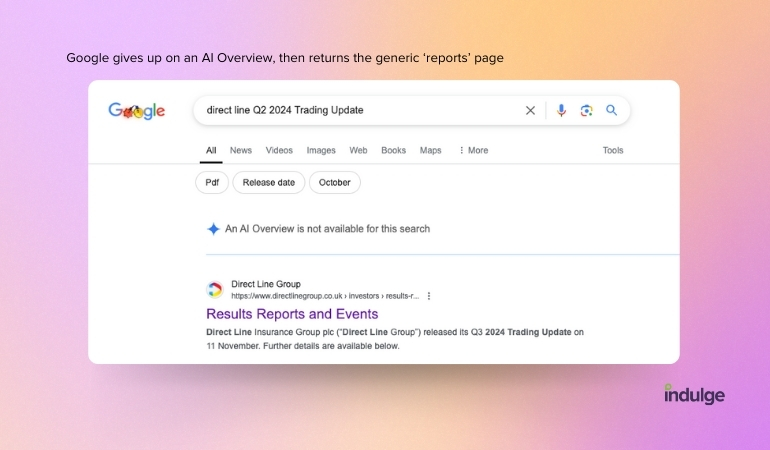Clear the search query with X
Screen dimensions: 770x450
coord(530,111)
